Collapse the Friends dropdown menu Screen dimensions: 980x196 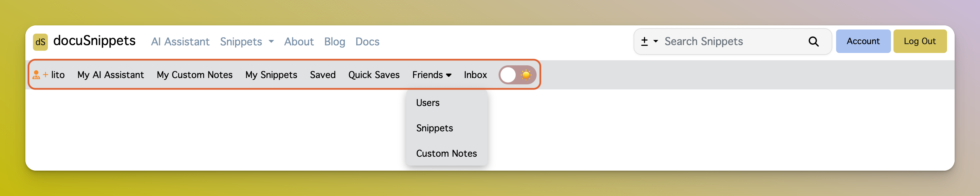431,75
